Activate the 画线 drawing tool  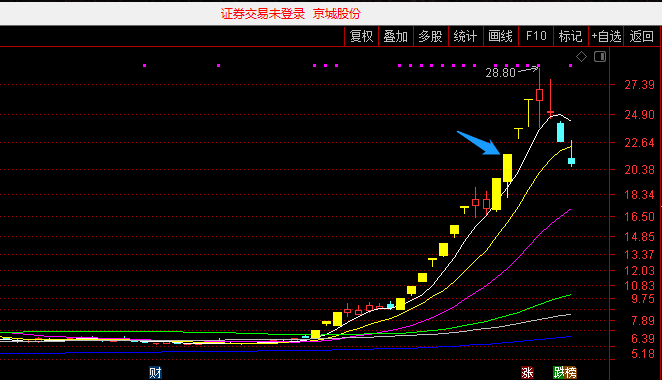coord(500,36)
